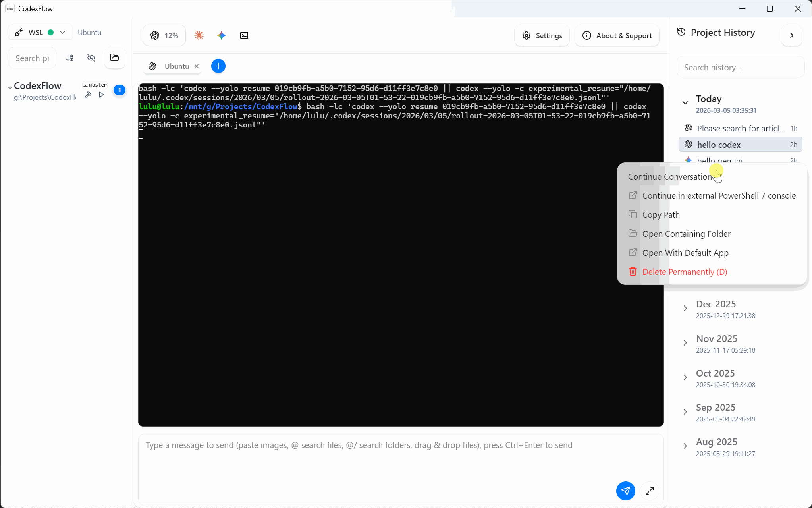812x508 pixels.
Task: Click the Gemini sparkle provider icon
Action: pos(222,35)
